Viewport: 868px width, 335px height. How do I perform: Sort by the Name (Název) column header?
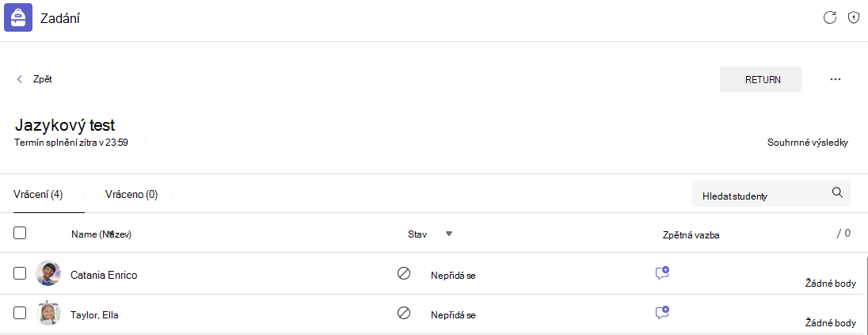pyautogui.click(x=101, y=234)
